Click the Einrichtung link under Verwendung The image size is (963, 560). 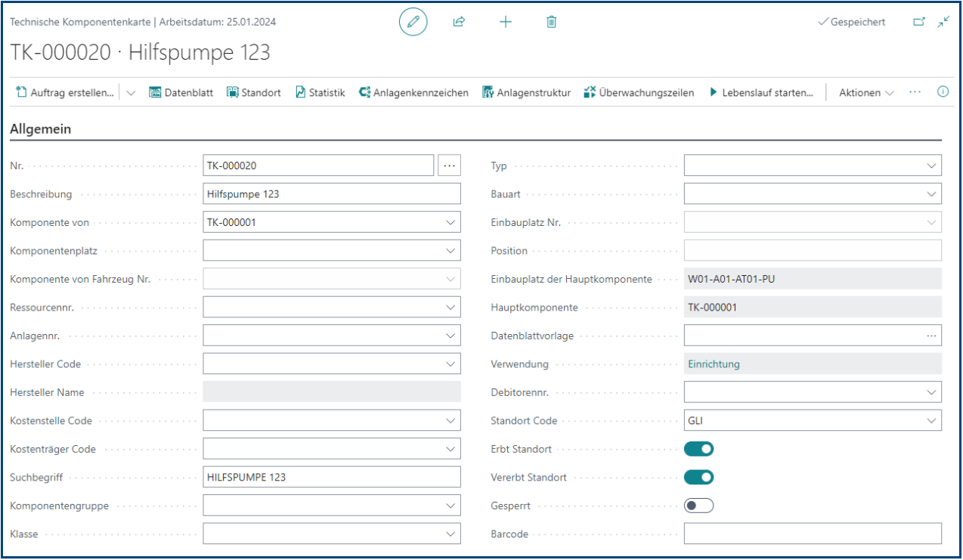pos(714,364)
